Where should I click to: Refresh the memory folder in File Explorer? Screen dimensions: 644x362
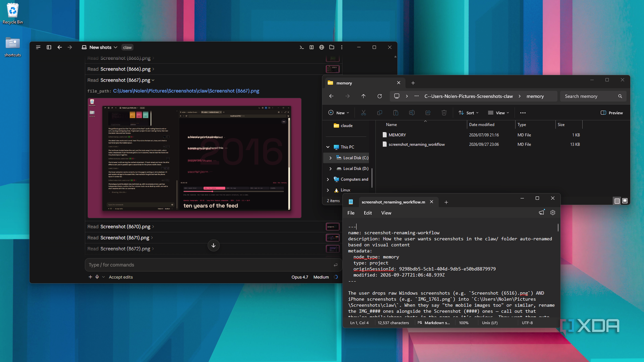pos(380,96)
